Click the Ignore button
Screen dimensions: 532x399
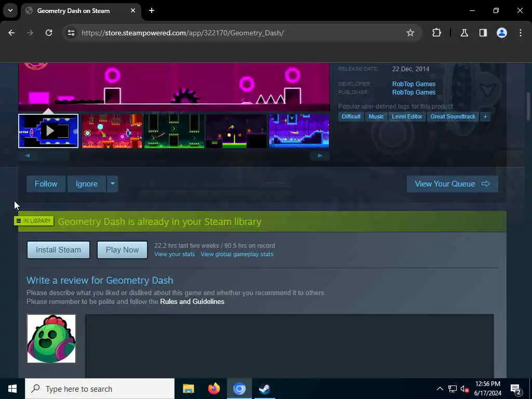tap(87, 184)
